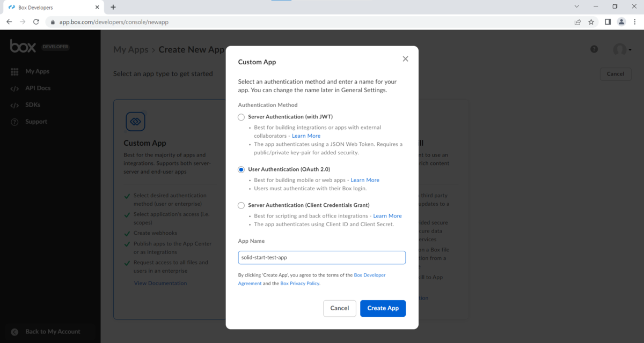Click the browser forward arrow
644x343 pixels.
tap(23, 22)
